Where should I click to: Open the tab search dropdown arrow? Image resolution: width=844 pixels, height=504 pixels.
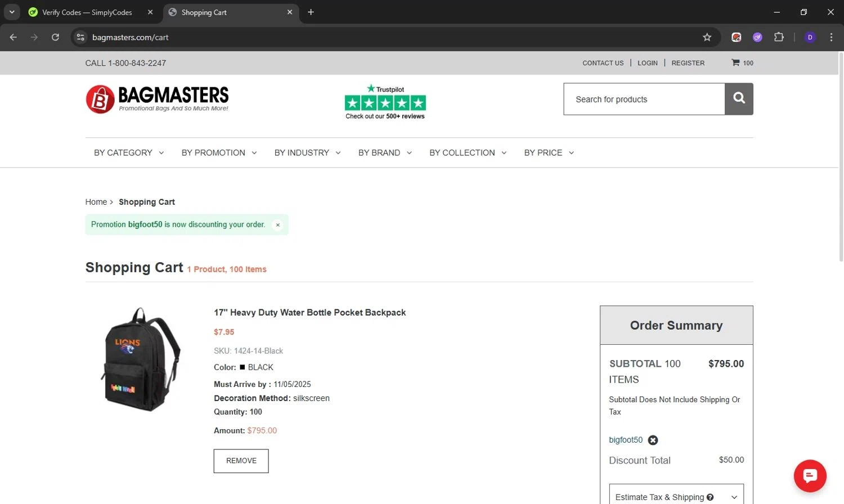(11, 12)
